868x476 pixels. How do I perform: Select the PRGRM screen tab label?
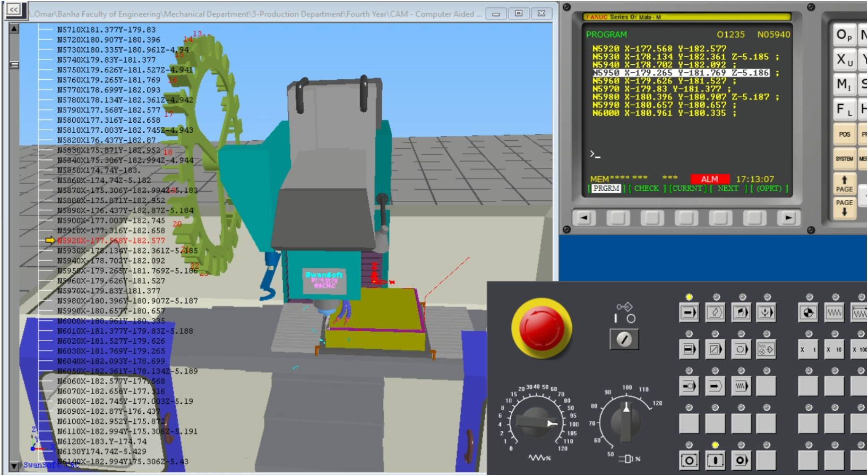click(606, 188)
